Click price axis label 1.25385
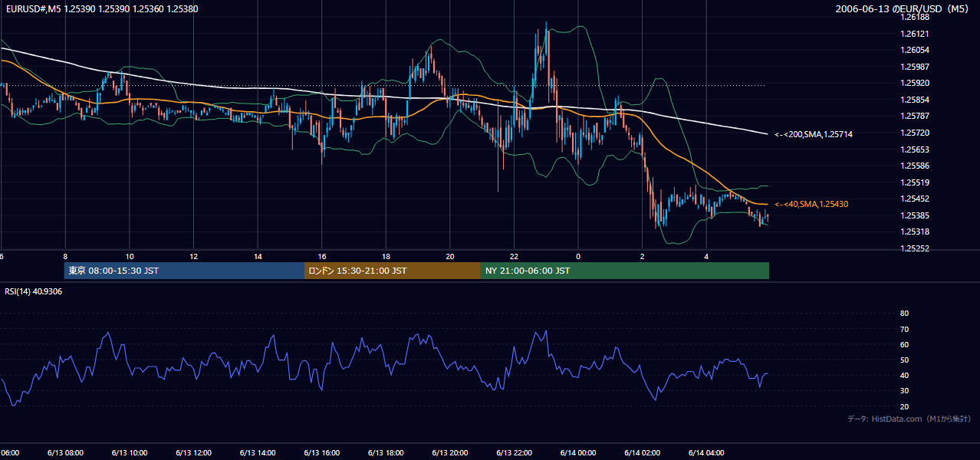980x460 pixels. pos(915,215)
